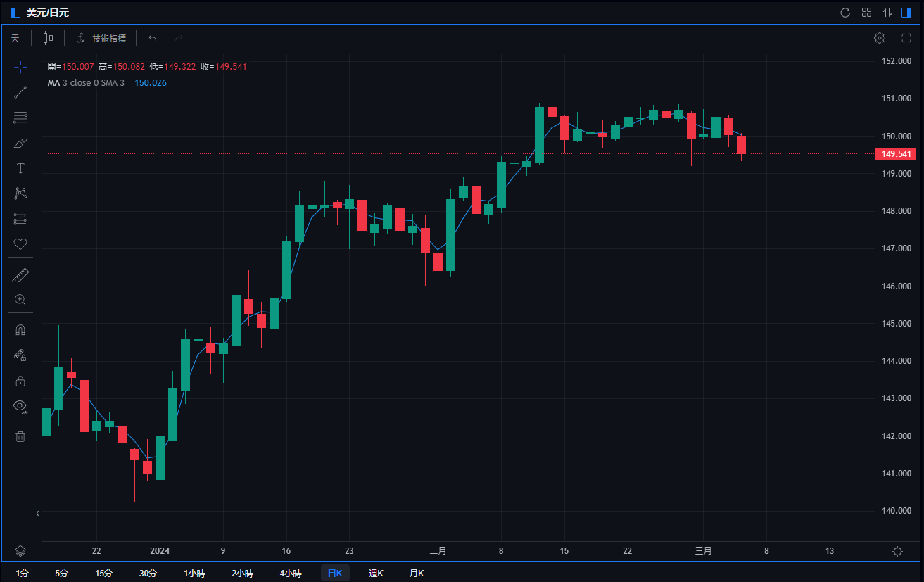Viewport: 924px width, 582px height.
Task: Toggle fullscreen chart mode
Action: (x=906, y=38)
